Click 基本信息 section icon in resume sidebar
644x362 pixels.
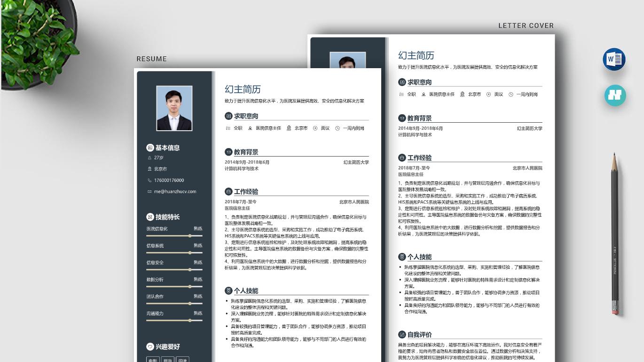point(150,148)
